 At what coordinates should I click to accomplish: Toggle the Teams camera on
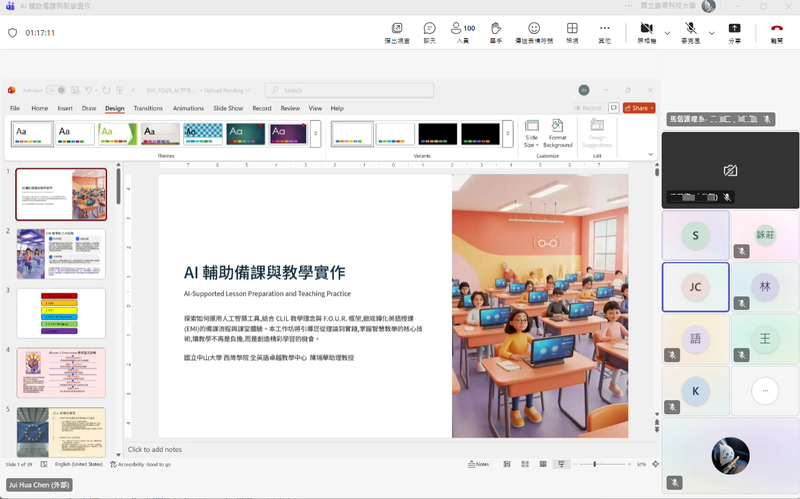[x=646, y=29]
